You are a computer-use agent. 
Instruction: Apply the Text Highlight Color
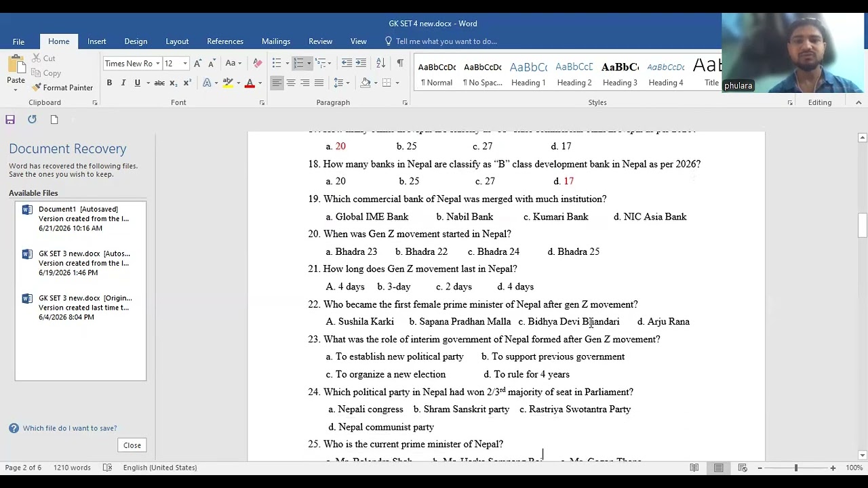228,83
